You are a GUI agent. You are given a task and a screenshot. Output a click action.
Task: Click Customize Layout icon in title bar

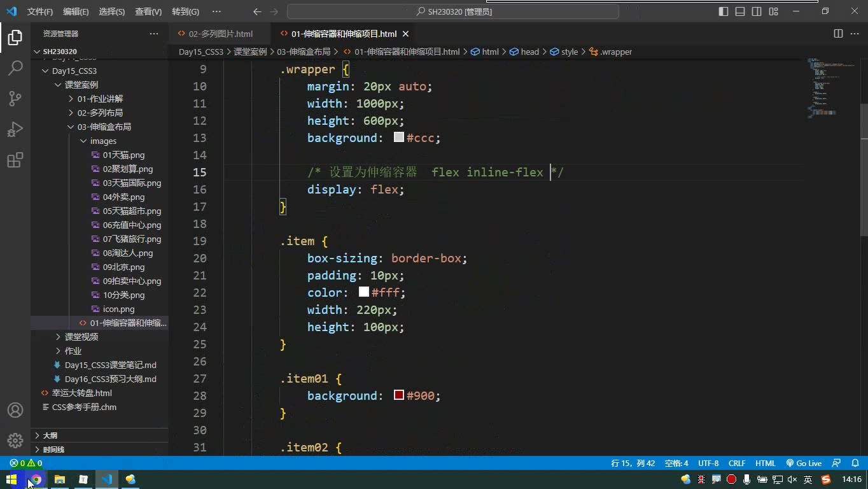point(773,11)
